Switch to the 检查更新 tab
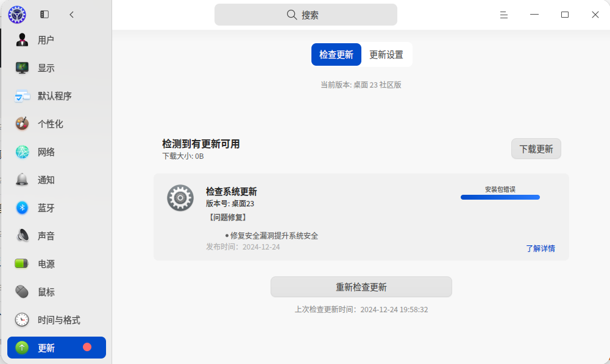 pos(336,54)
